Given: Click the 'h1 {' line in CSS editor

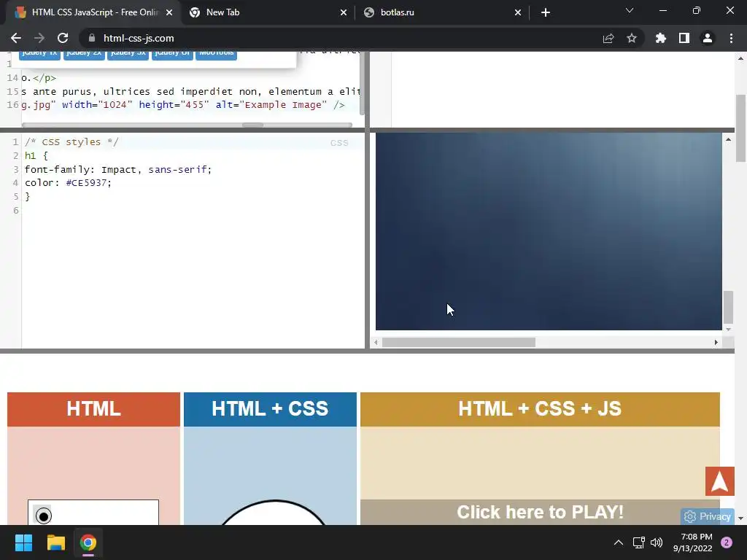Looking at the screenshot, I should [x=36, y=156].
